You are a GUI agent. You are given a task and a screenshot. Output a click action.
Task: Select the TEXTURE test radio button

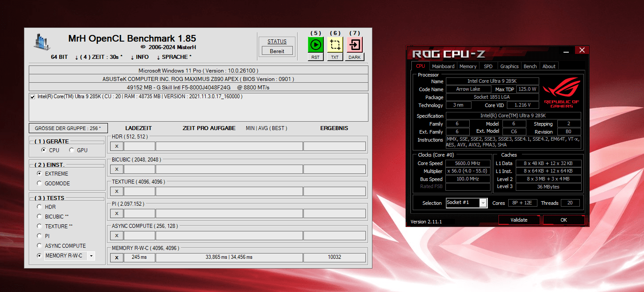pyautogui.click(x=39, y=226)
